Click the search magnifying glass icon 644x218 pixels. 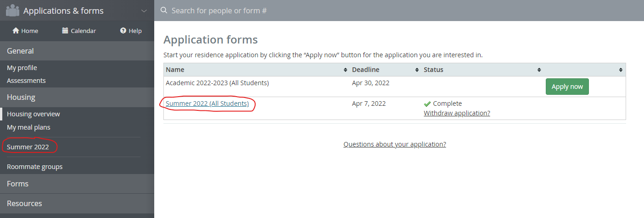(163, 10)
